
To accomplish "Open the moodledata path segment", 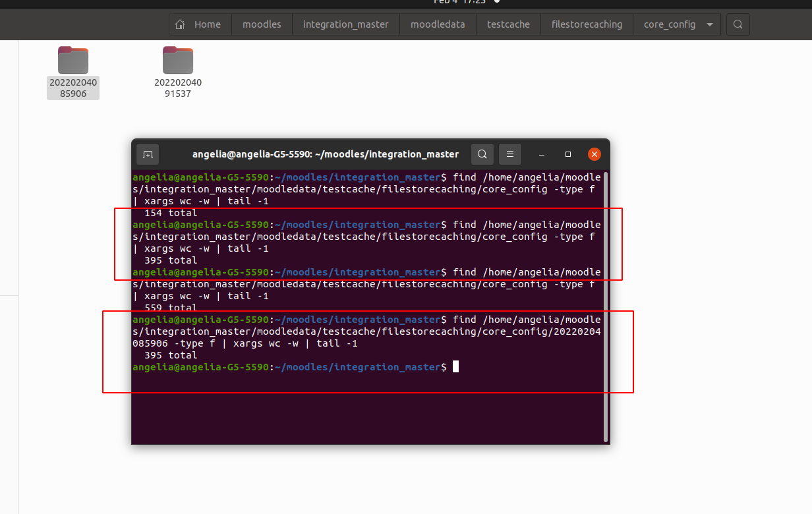I will pyautogui.click(x=438, y=24).
